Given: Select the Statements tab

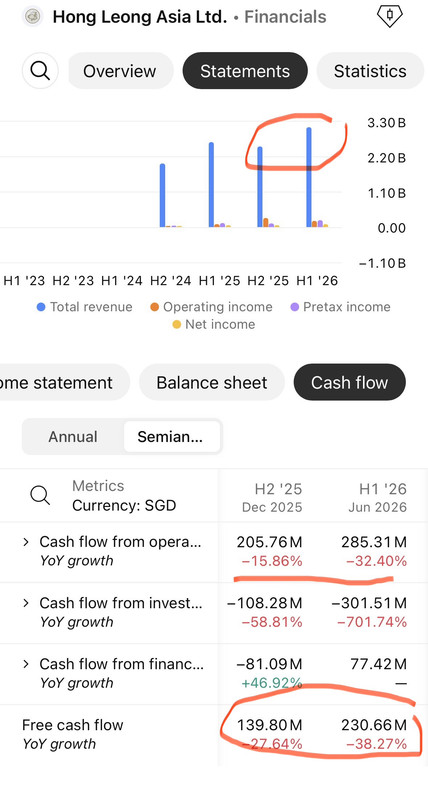Looking at the screenshot, I should tap(245, 71).
